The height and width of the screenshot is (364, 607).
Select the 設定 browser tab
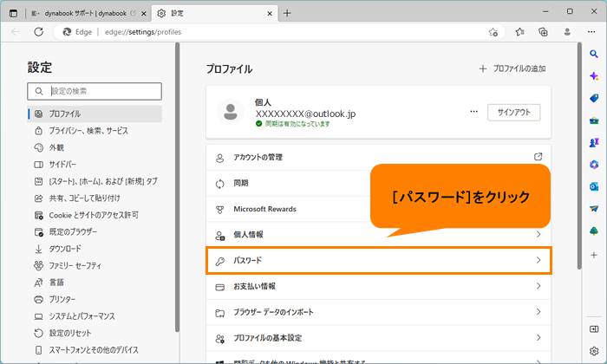point(215,14)
